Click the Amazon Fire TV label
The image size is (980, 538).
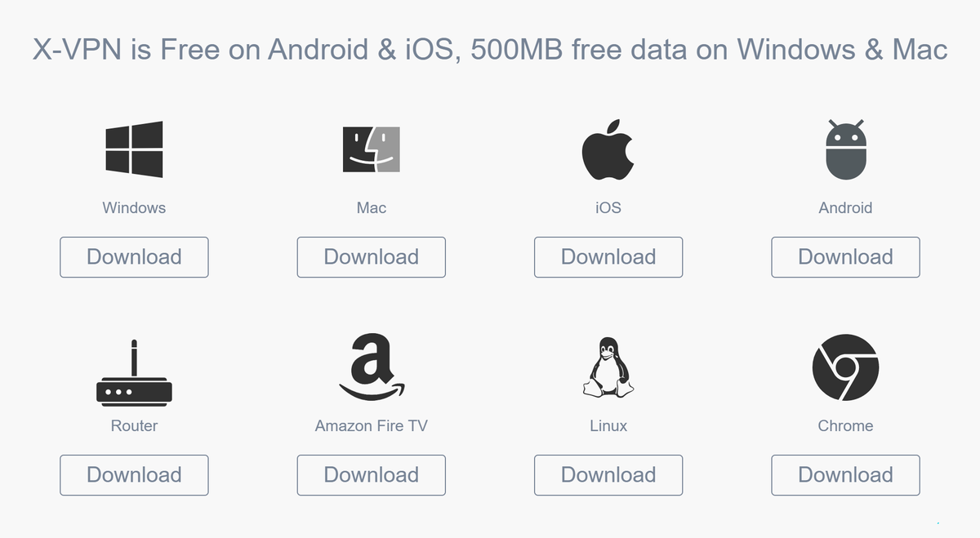coord(371,425)
